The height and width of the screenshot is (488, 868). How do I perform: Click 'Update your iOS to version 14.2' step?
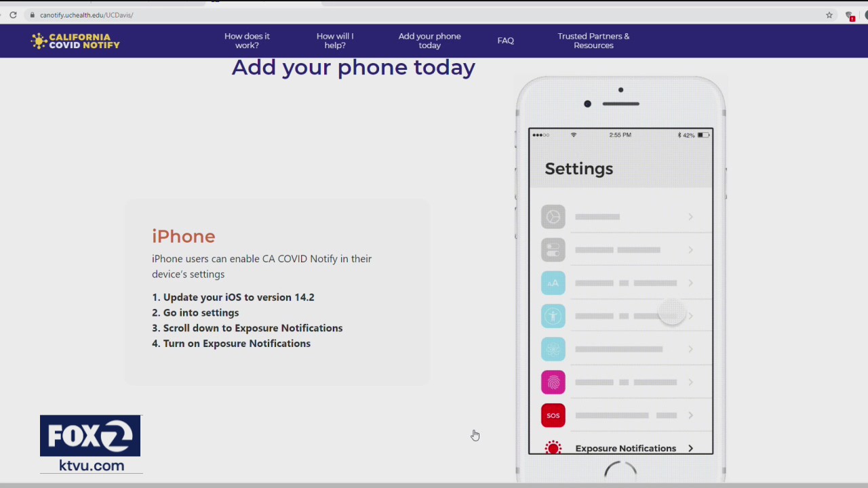coord(233,297)
